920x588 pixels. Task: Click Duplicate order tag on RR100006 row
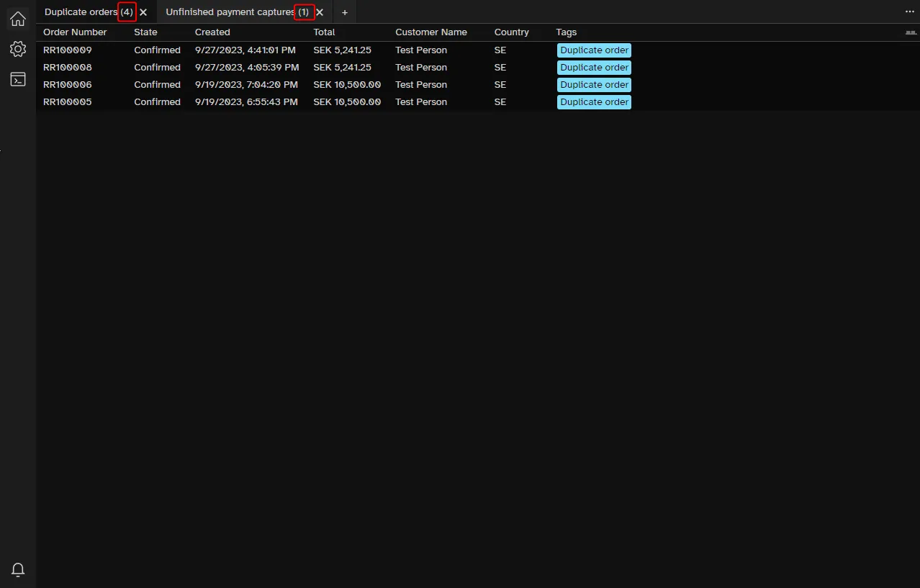[594, 85]
